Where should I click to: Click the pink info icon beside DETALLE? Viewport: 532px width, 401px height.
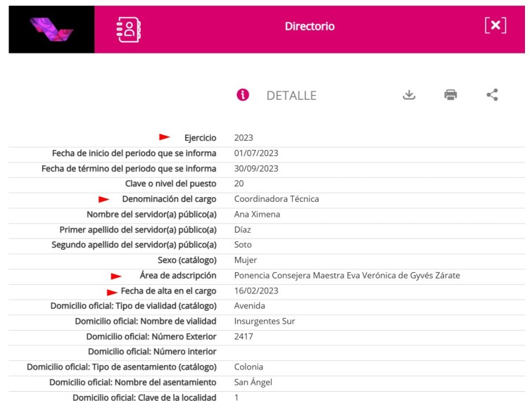(243, 95)
